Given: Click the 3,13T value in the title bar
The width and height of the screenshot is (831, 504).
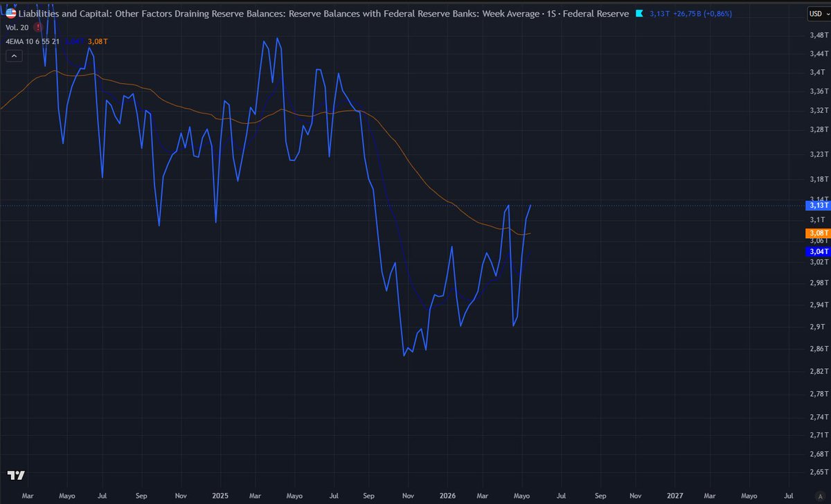Looking at the screenshot, I should [x=658, y=14].
